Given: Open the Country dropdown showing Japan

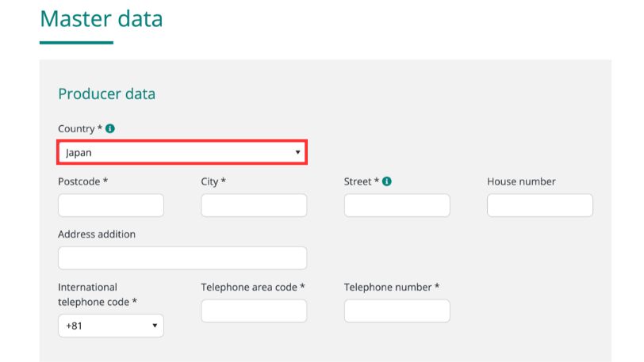Looking at the screenshot, I should (x=182, y=152).
